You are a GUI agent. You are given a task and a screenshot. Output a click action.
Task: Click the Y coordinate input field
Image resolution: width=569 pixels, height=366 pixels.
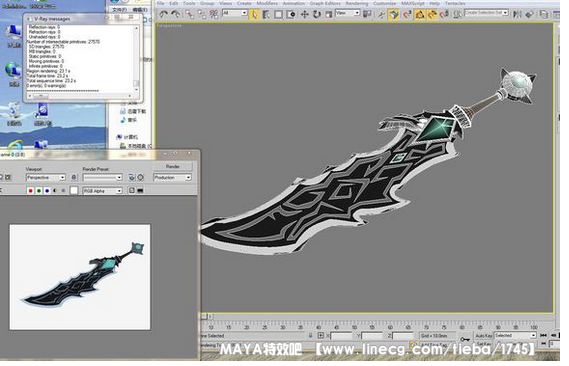(x=372, y=336)
